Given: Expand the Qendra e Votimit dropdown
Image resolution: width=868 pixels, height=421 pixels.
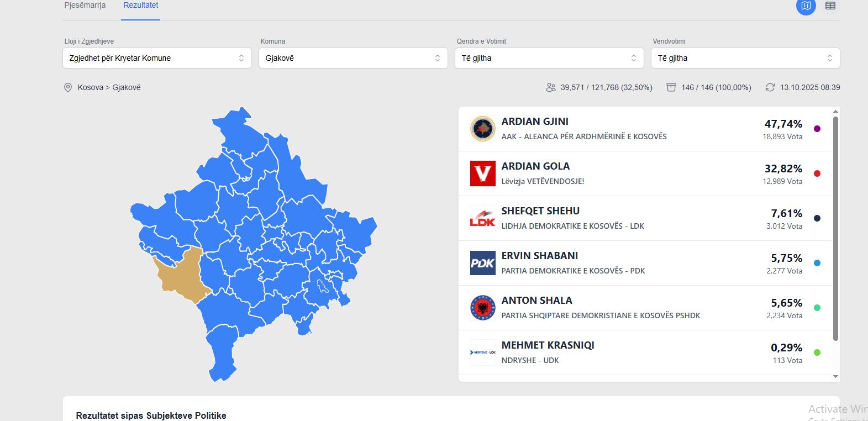Looking at the screenshot, I should 549,58.
